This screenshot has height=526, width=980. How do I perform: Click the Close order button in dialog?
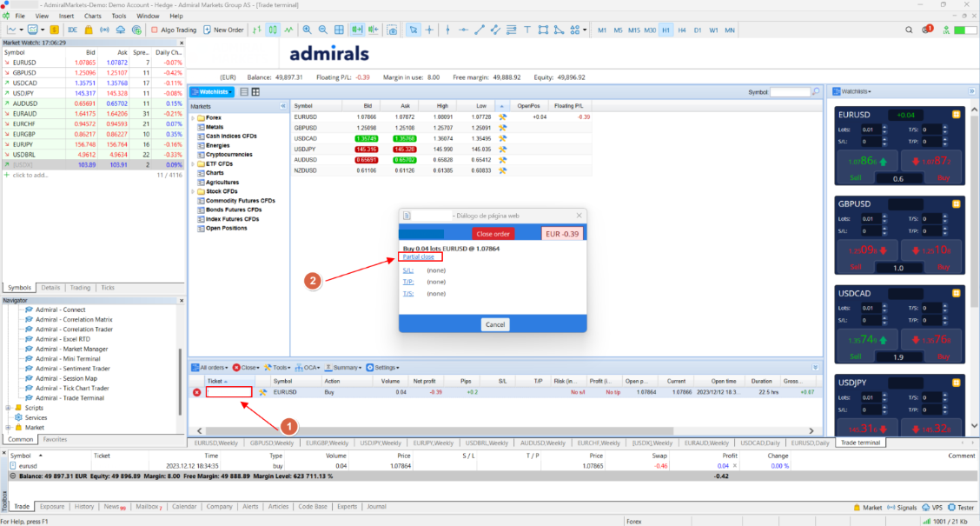tap(493, 234)
